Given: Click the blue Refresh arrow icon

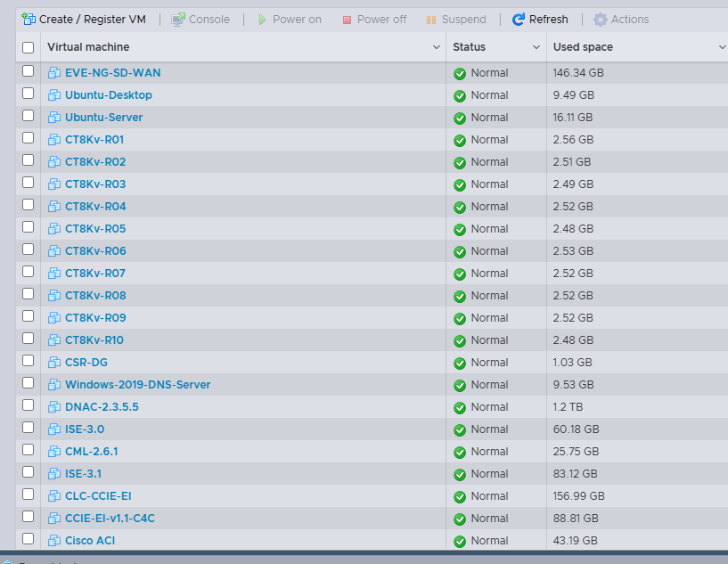Looking at the screenshot, I should click(x=518, y=20).
